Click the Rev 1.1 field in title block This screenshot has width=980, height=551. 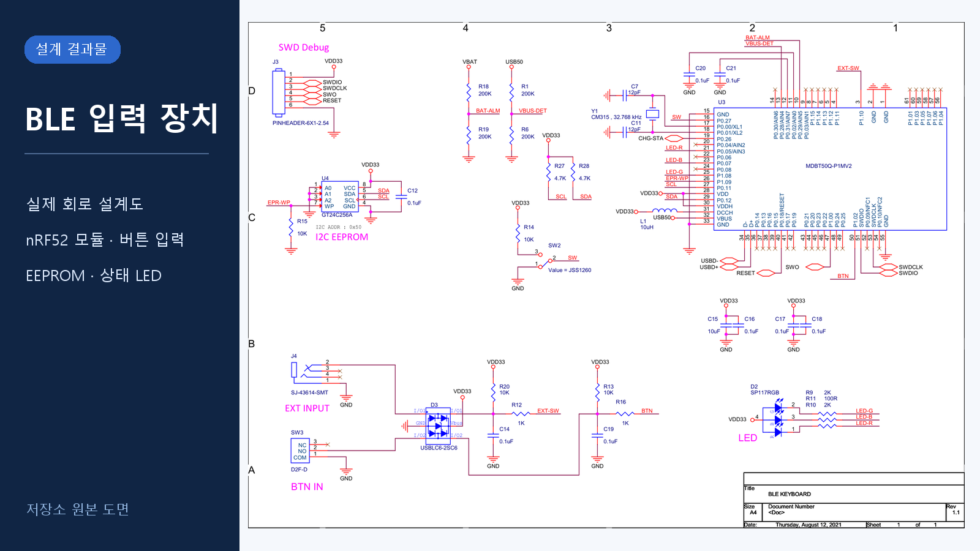[x=956, y=512]
